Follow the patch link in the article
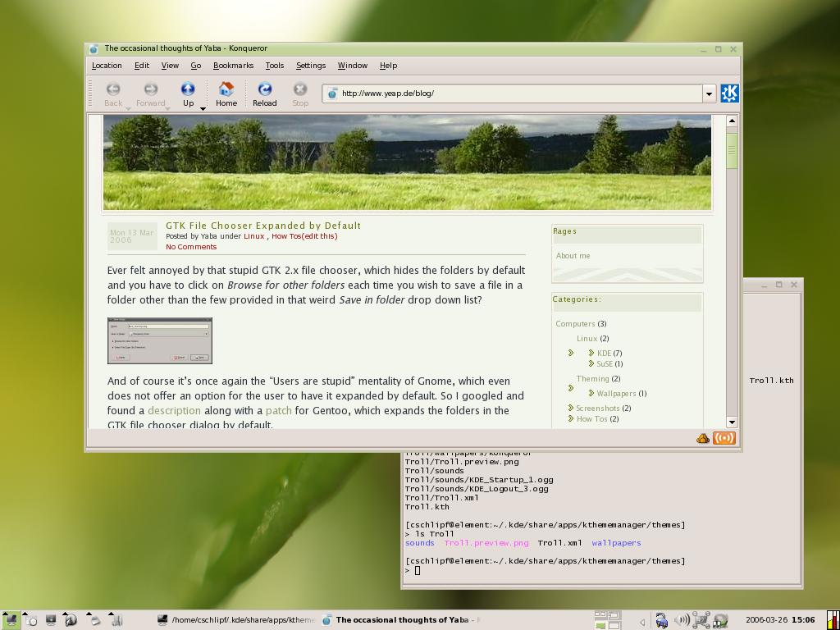Image resolution: width=840 pixels, height=630 pixels. [279, 410]
